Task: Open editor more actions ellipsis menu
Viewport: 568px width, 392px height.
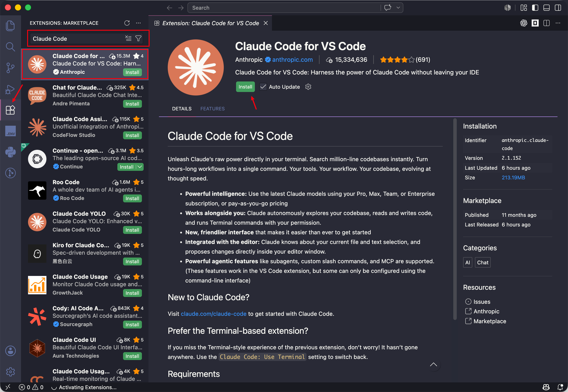Action: click(x=558, y=23)
